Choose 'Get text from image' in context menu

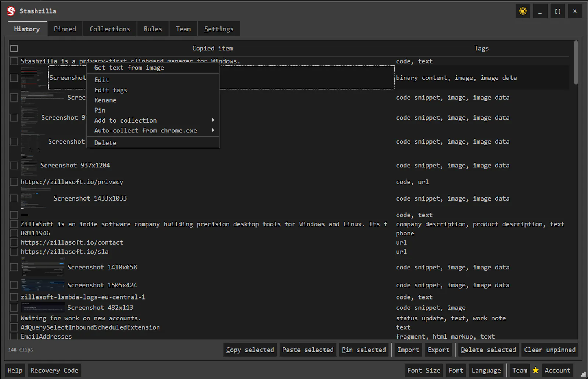[x=153, y=68]
